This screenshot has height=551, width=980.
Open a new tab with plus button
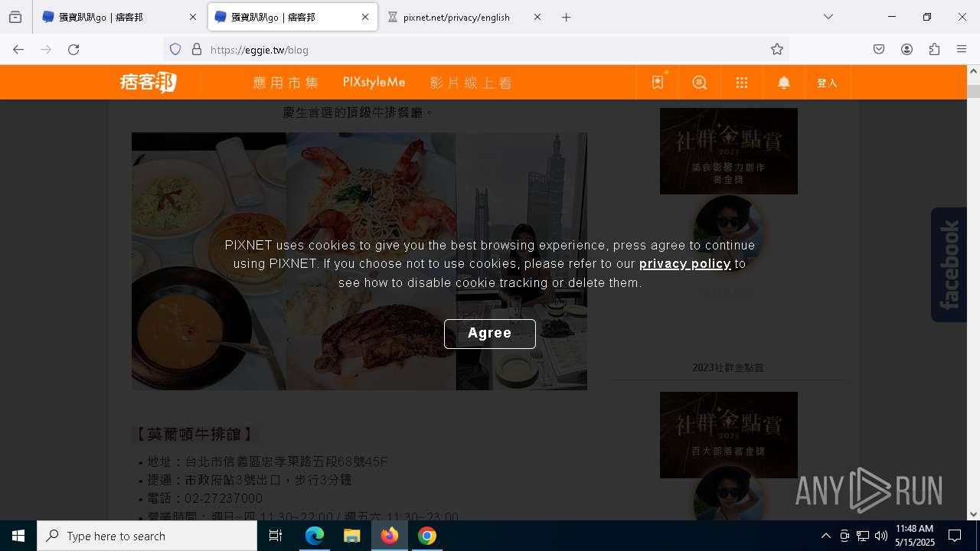pyautogui.click(x=567, y=17)
